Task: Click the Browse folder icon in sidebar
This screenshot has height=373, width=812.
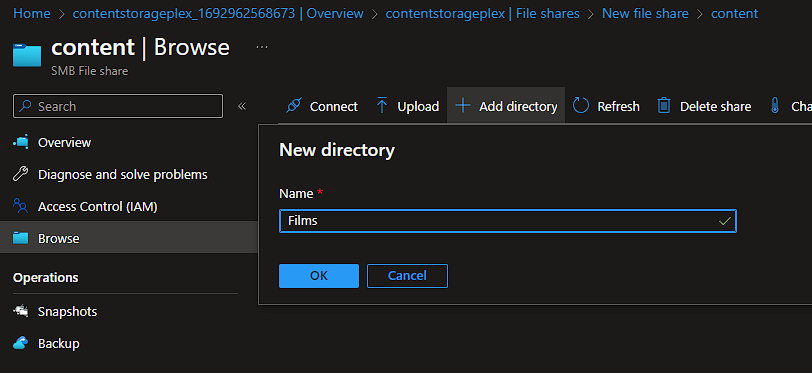Action: tap(21, 238)
